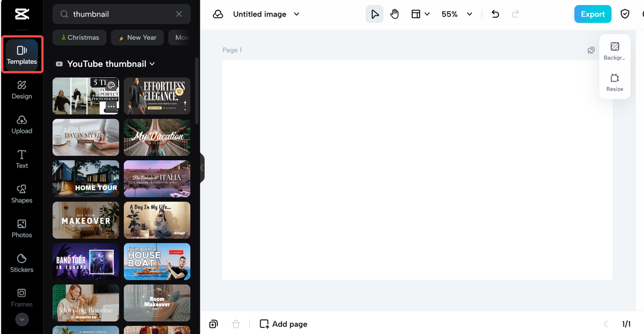Click the Export button
Viewport: 644px width, 334px height.
pos(593,14)
